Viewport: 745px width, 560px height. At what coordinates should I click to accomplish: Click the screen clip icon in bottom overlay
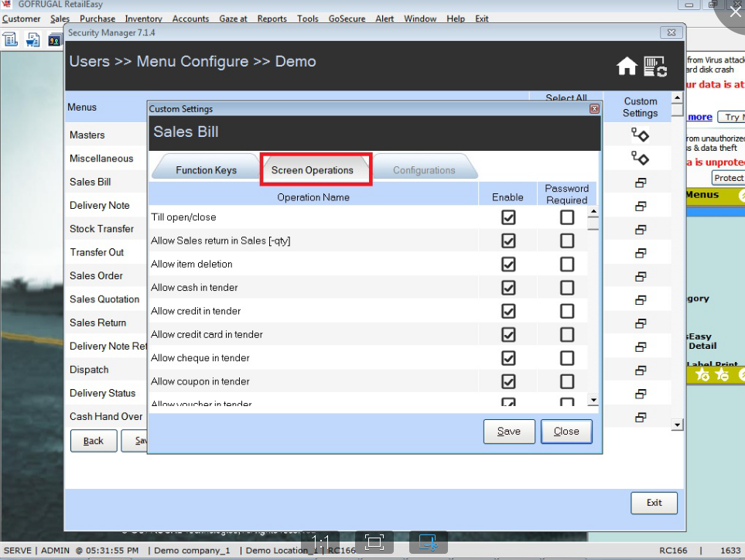click(x=428, y=542)
